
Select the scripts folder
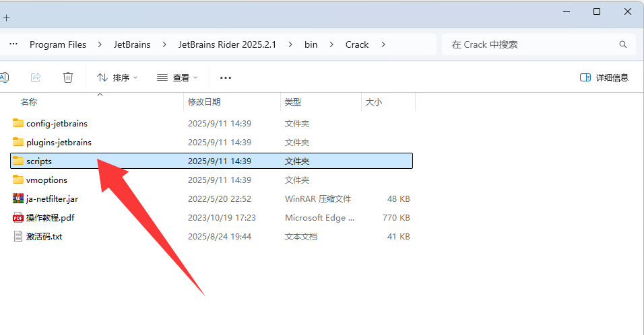click(212, 161)
